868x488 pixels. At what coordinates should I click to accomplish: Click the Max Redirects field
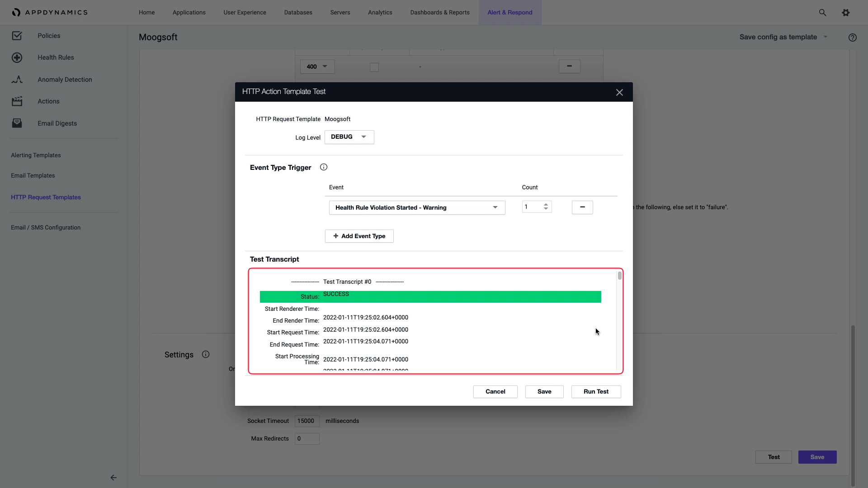pos(307,439)
